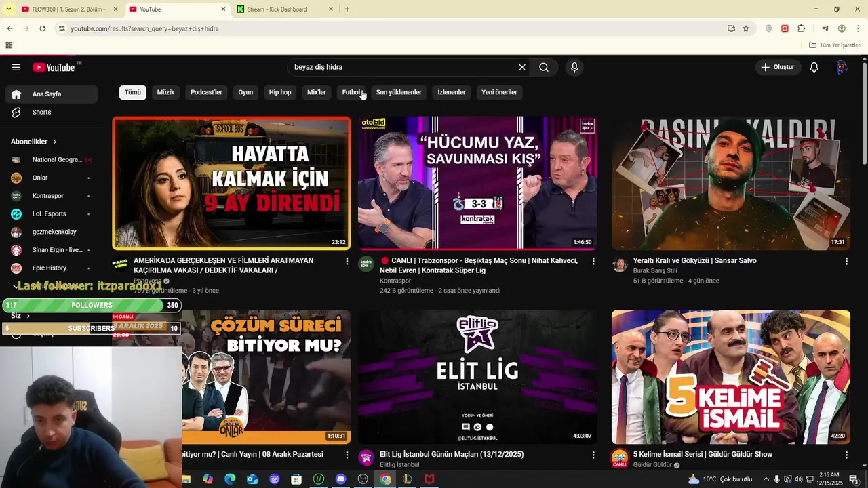Open the Elit Lig İstanbul thumbnail
The height and width of the screenshot is (488, 868).
point(478,377)
